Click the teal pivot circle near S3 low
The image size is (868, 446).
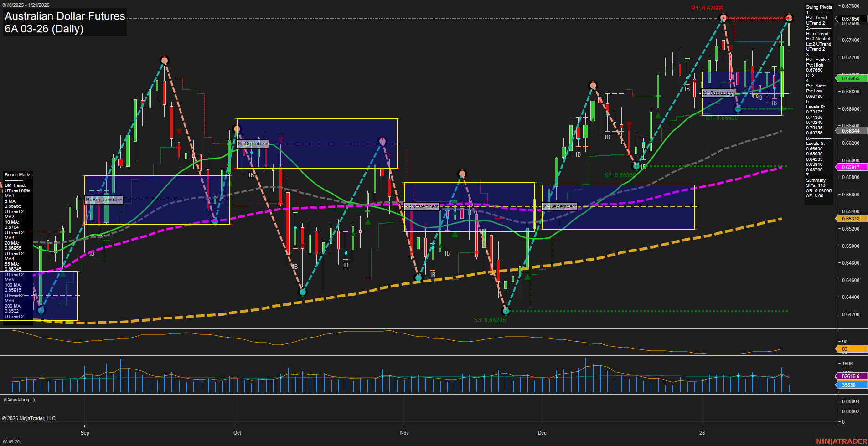click(x=505, y=312)
